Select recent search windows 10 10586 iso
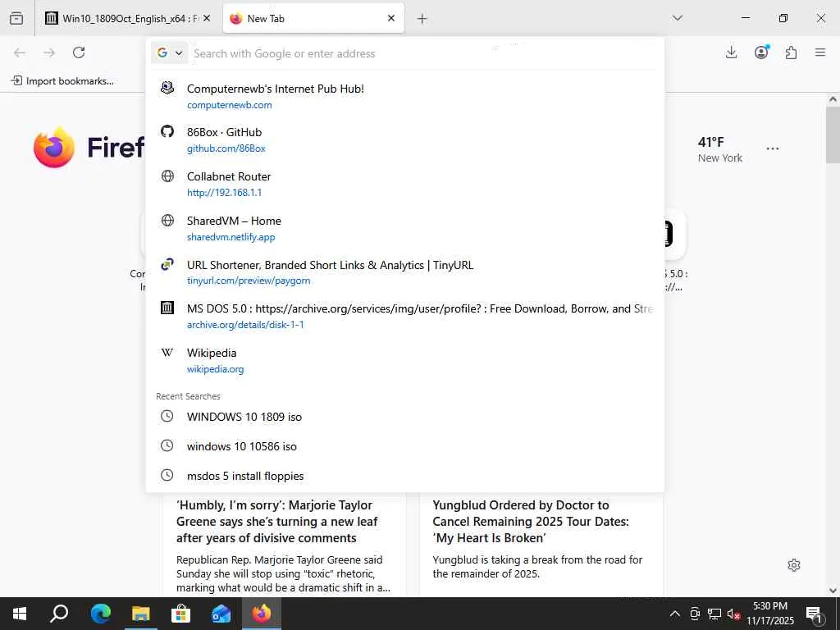Viewport: 840px width, 630px height. tap(405, 446)
